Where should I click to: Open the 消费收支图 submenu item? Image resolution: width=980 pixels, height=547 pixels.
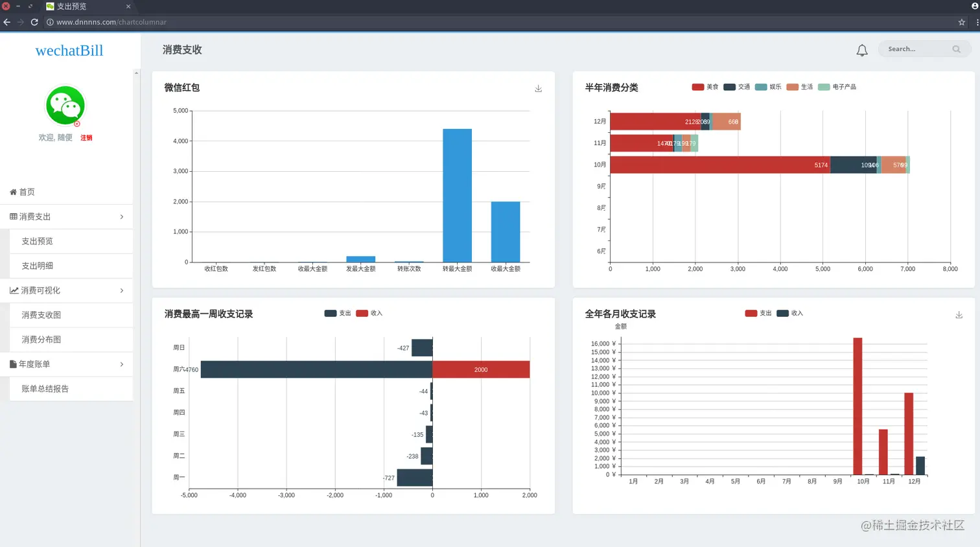tap(71, 315)
